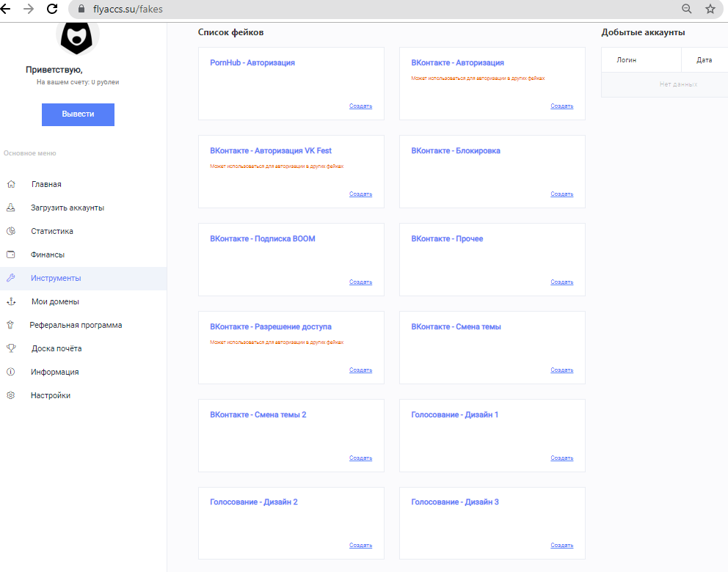The image size is (728, 572).
Task: Click Создать in the ВКонтакте - Прочее card
Action: pyautogui.click(x=562, y=282)
